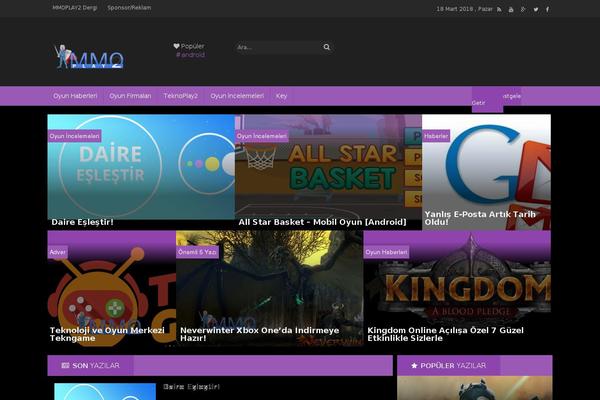Open the Kingdom A Blood Pledge thumbnail
The image size is (600, 400).
pyautogui.click(x=457, y=288)
